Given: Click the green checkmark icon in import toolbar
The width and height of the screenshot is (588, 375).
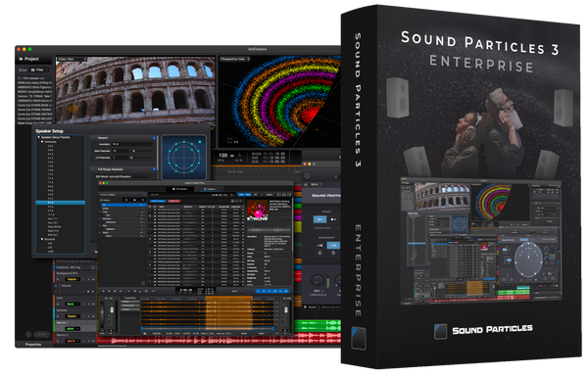Looking at the screenshot, I should [x=262, y=195].
